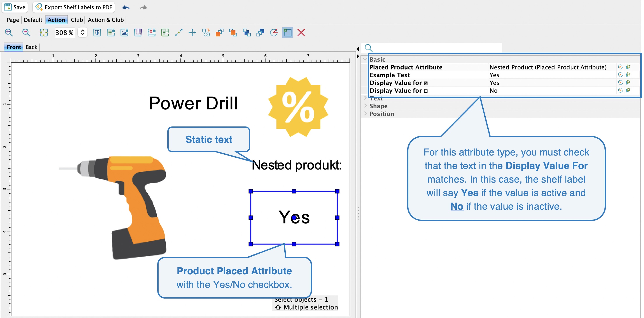This screenshot has height=318, width=644.
Task: Expand the Text section
Action: point(365,98)
